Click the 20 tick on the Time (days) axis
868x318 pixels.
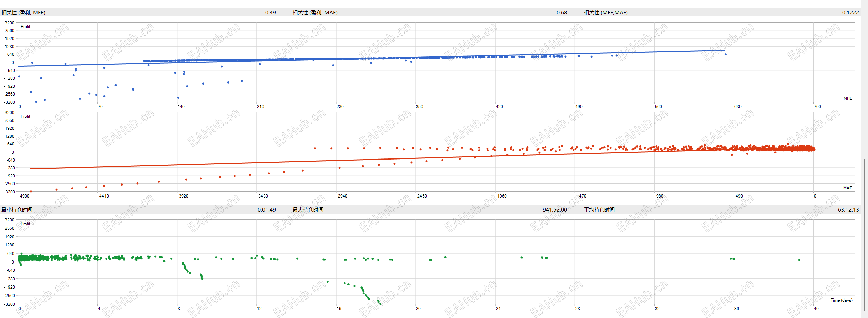click(x=418, y=309)
